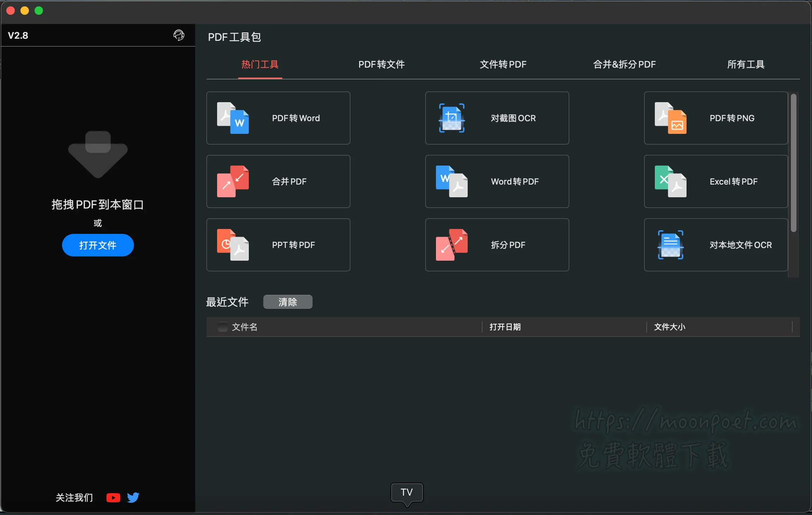The width and height of the screenshot is (812, 515).
Task: Go to 合并&拆分PDF tab
Action: (x=625, y=64)
